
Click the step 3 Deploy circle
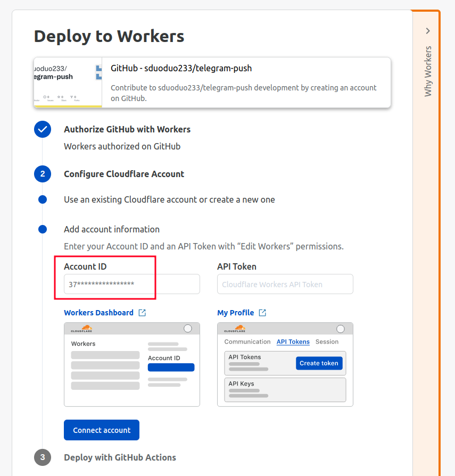(43, 457)
